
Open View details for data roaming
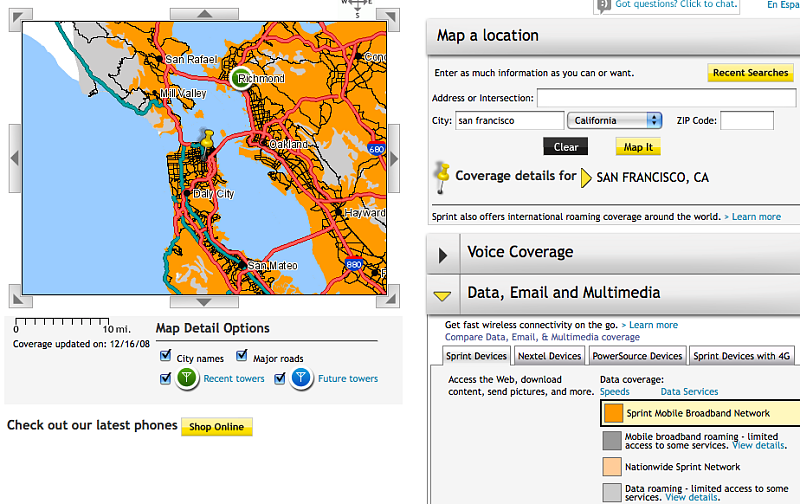pyautogui.click(x=692, y=497)
